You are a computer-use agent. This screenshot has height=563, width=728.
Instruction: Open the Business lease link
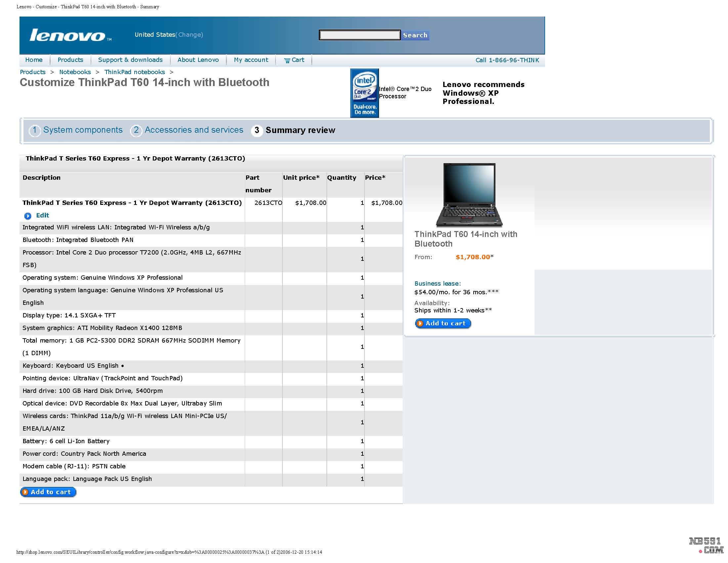click(437, 284)
